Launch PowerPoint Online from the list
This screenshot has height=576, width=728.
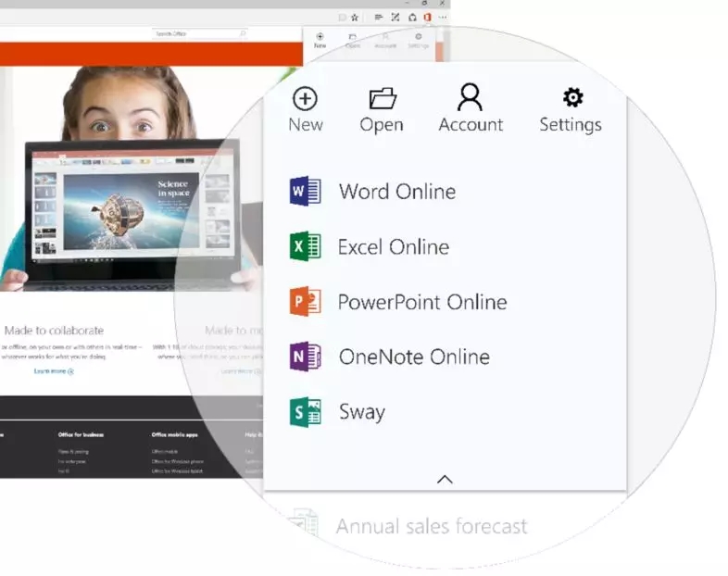tap(398, 302)
